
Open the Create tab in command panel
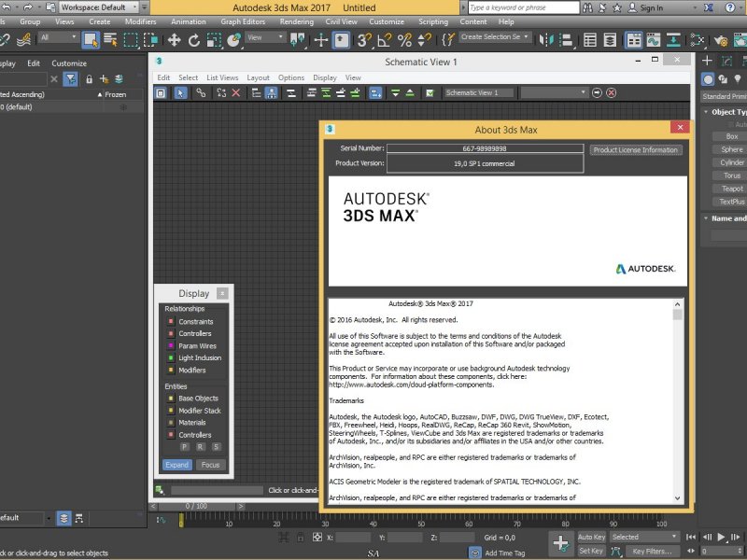pos(707,61)
